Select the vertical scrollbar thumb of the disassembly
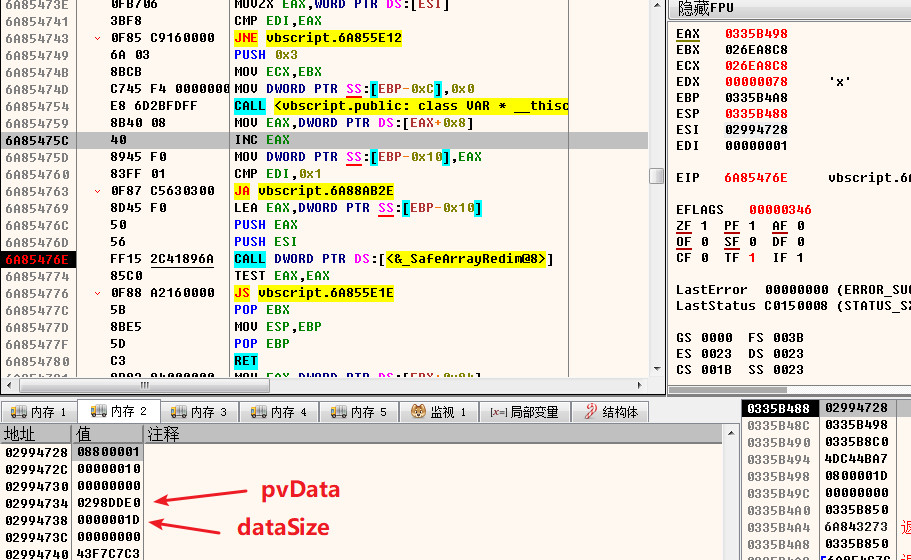 657,176
